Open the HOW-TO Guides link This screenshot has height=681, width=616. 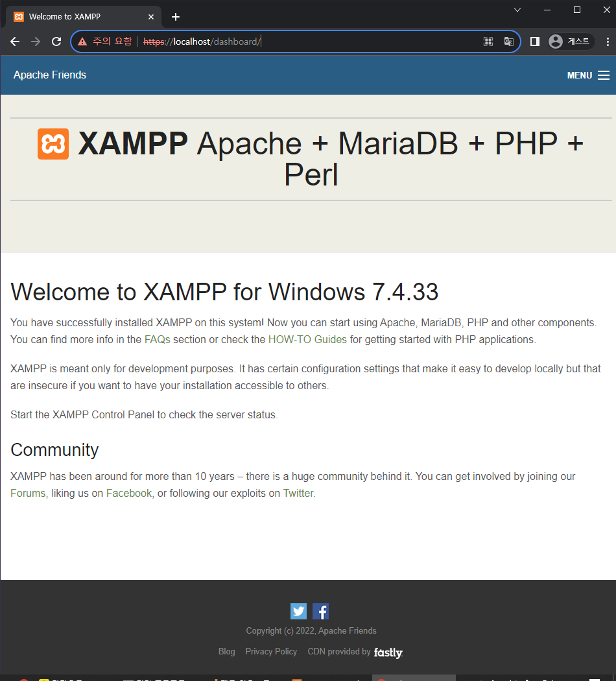coord(307,340)
